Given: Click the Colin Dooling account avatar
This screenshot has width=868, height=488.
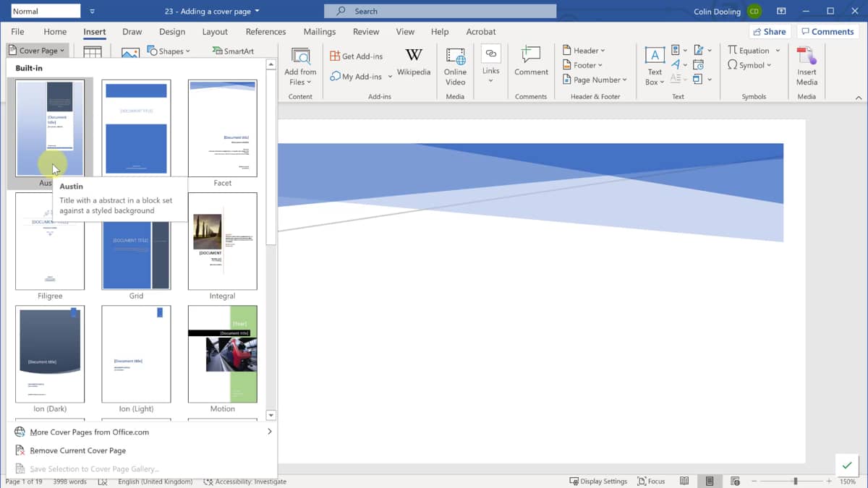Looking at the screenshot, I should pos(754,12).
